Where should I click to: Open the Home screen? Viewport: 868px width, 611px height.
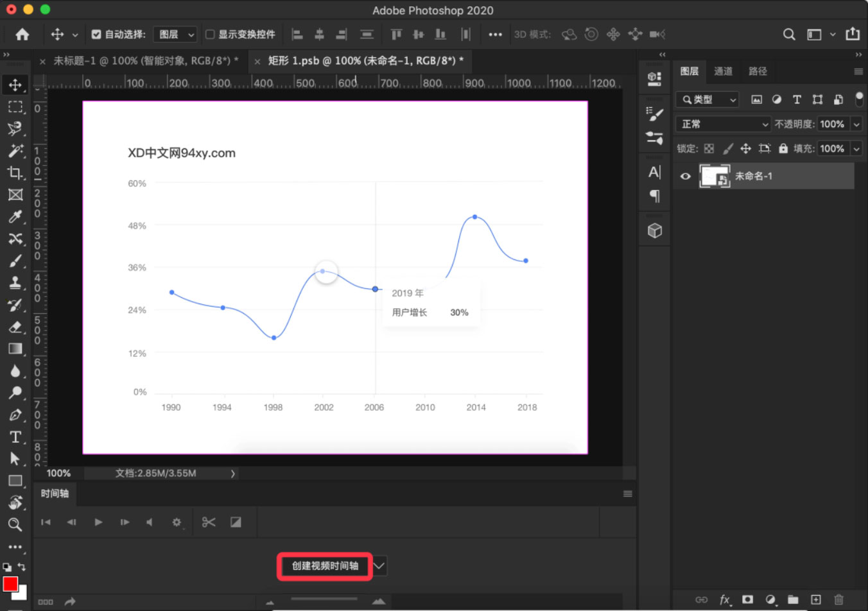[x=22, y=34]
